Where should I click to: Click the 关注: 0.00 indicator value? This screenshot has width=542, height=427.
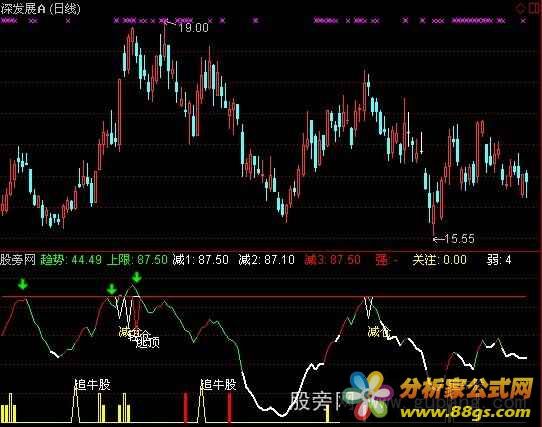(439, 260)
